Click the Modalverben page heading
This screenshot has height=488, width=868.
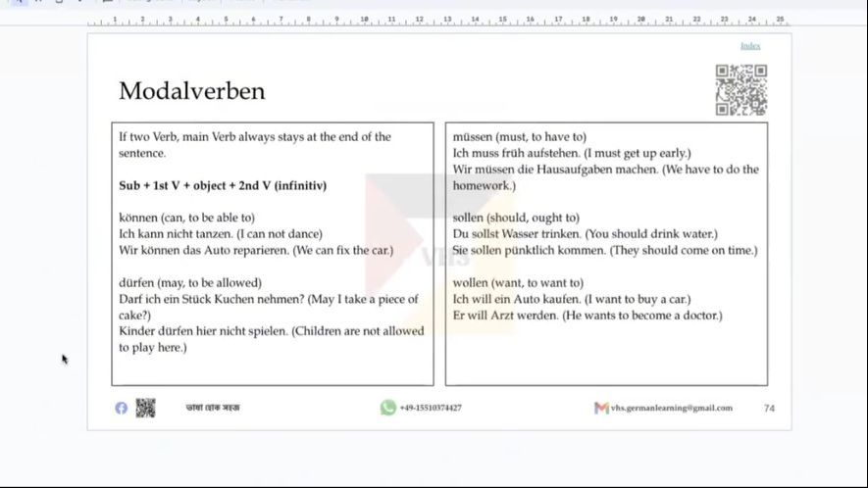pos(191,91)
